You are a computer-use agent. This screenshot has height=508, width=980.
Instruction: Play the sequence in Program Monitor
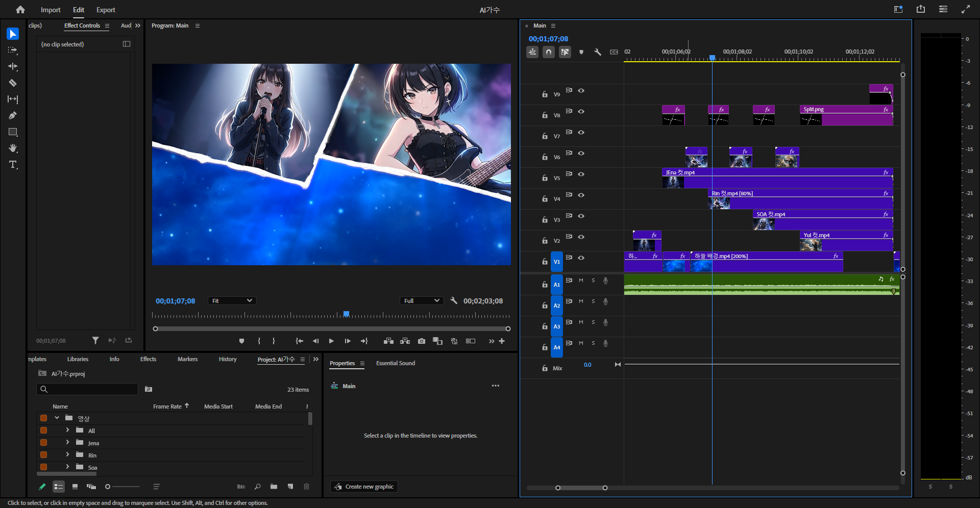(x=331, y=341)
